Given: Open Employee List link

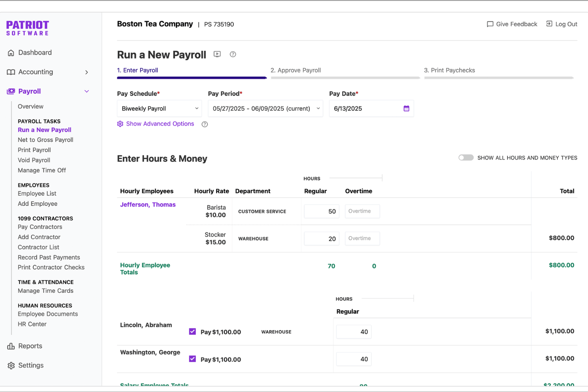Looking at the screenshot, I should 37,193.
